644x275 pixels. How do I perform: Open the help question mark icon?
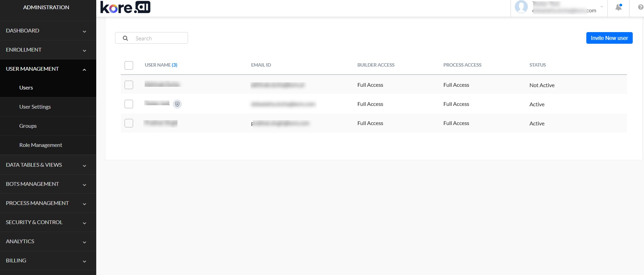(640, 7)
